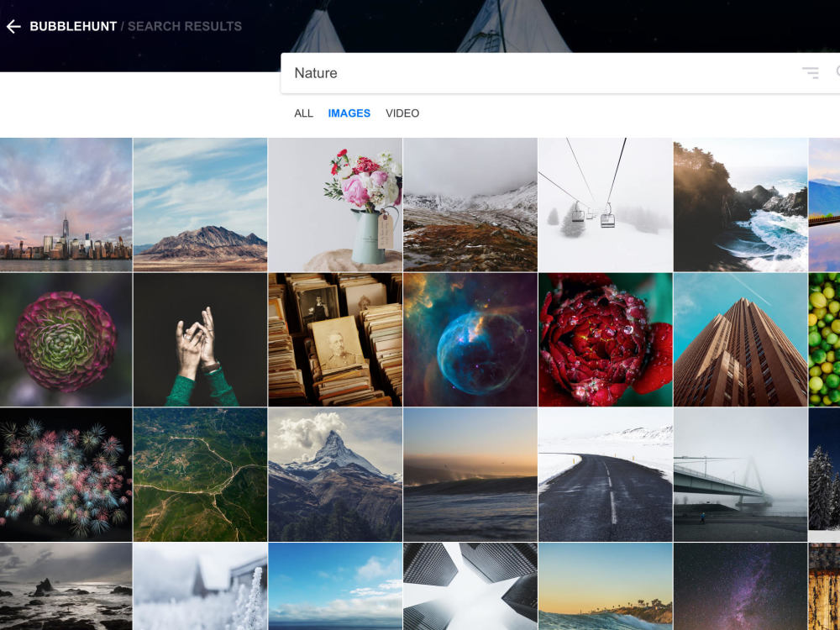Screen dimensions: 840x630
Task: Open the dusk ocean horizon thumbnail
Action: (470, 475)
